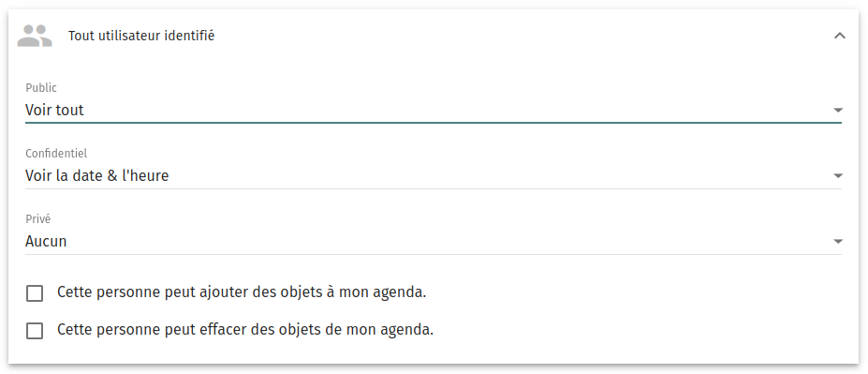The width and height of the screenshot is (868, 374).
Task: Click the empty header bar area of the panel
Action: tap(521, 36)
